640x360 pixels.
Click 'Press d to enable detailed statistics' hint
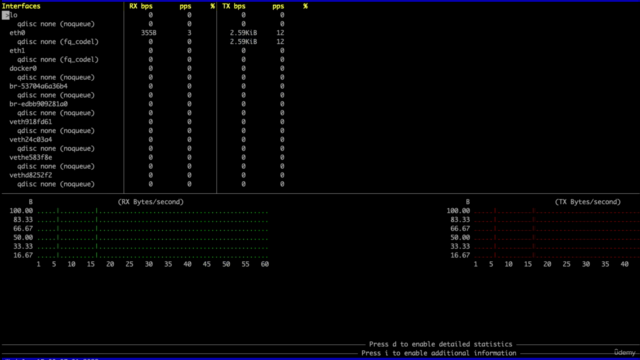point(440,344)
